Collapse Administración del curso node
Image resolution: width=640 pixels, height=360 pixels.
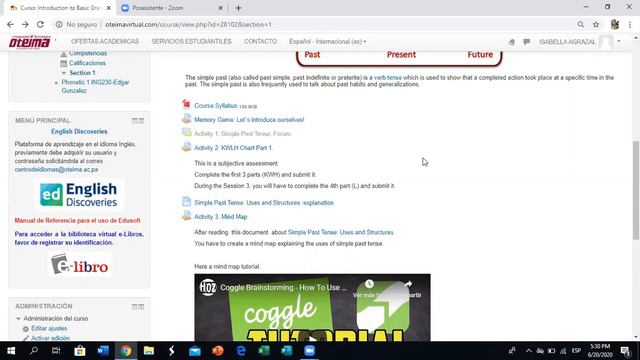pos(18,318)
